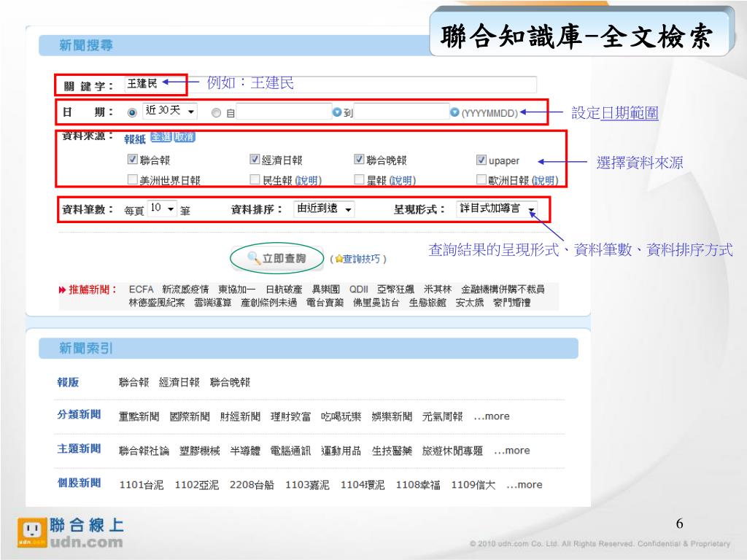Open the 查詢技巧 link

[362, 259]
